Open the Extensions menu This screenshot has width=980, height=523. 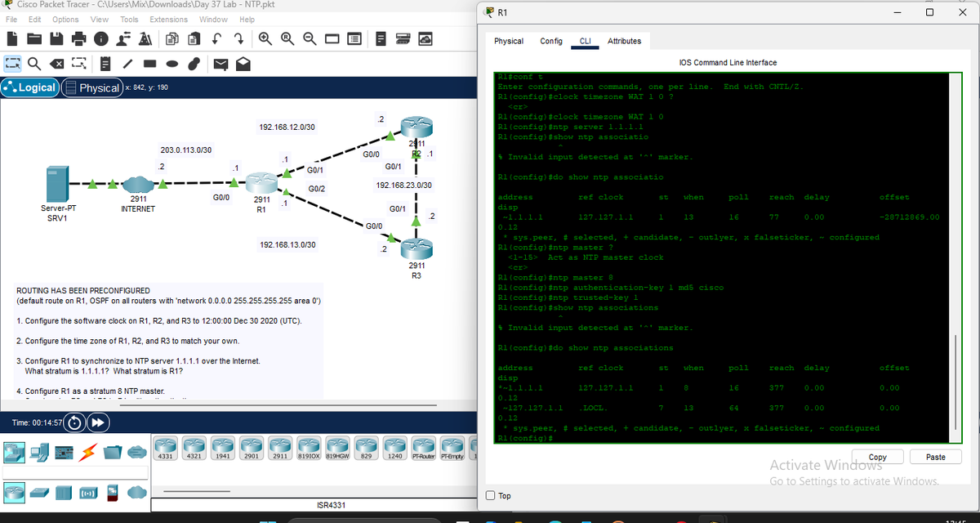168,20
